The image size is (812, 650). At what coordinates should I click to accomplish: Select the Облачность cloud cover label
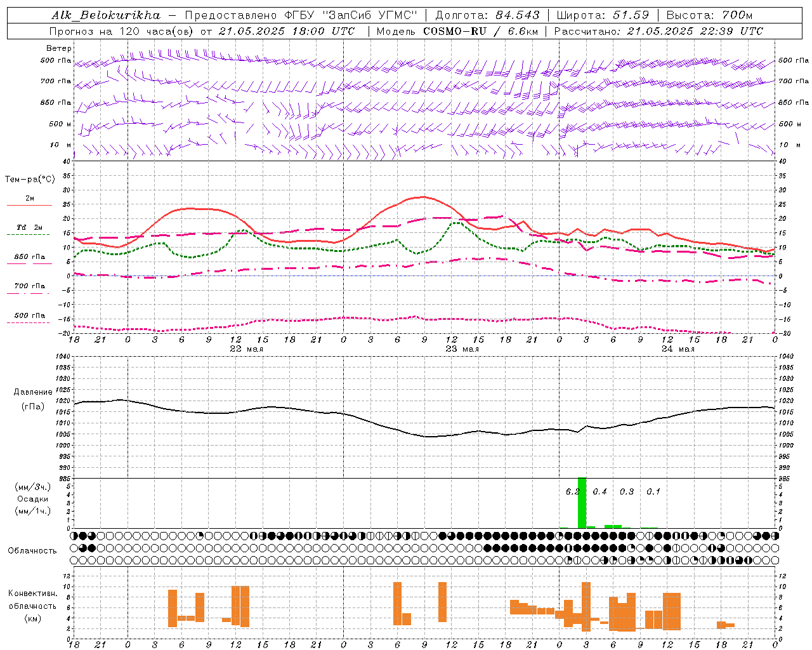[x=32, y=550]
